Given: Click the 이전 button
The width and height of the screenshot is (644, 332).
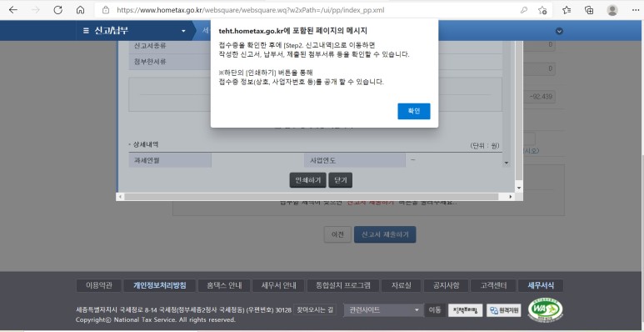Looking at the screenshot, I should coord(337,234).
